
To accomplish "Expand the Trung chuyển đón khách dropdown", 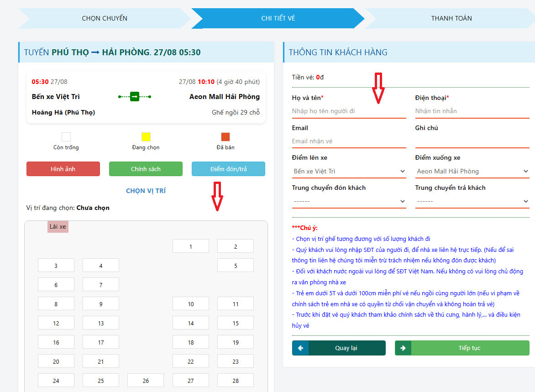I will (349, 201).
